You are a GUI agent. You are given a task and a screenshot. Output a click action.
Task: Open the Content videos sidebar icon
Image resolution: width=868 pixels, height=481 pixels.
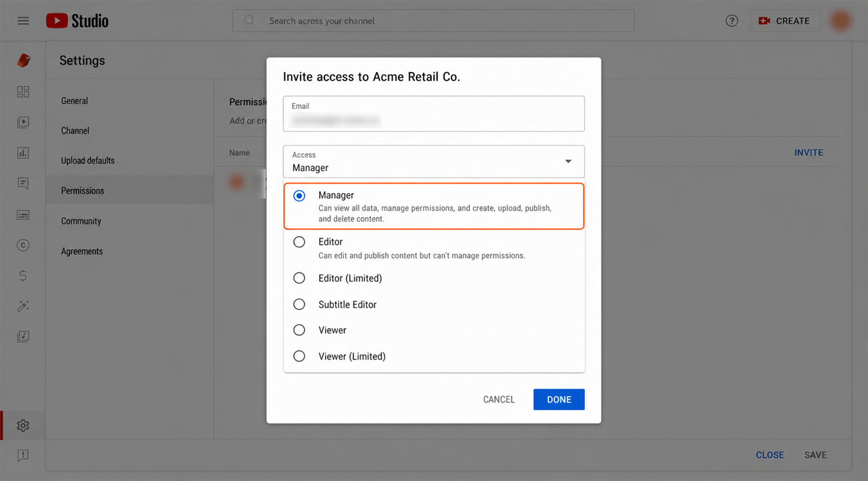coord(23,122)
